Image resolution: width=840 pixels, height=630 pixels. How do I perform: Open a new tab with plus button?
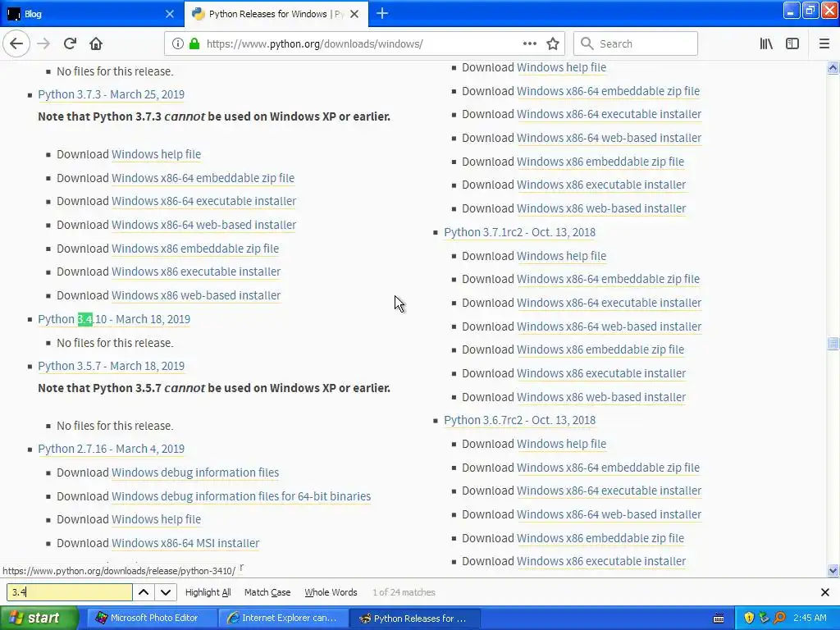coord(382,13)
